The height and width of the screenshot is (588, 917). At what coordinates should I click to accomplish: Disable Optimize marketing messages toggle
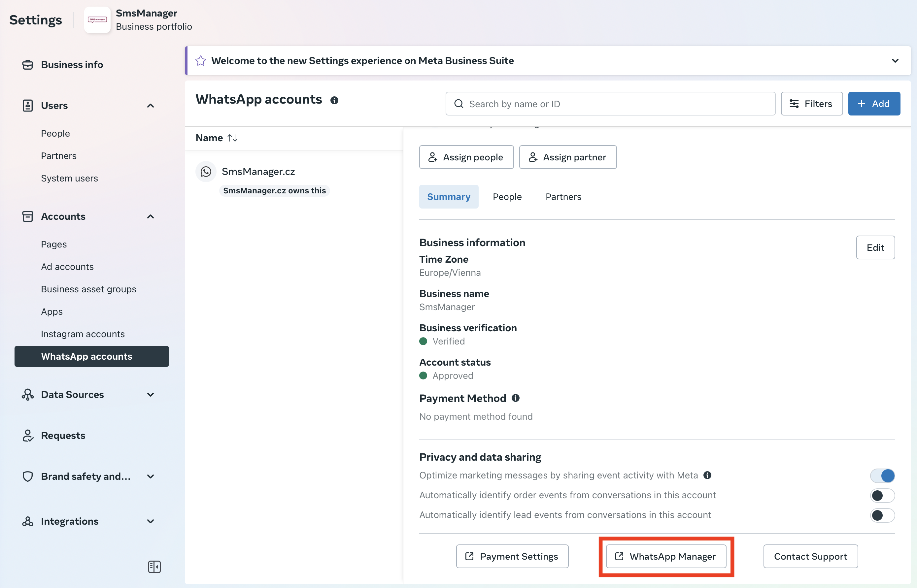click(x=882, y=475)
